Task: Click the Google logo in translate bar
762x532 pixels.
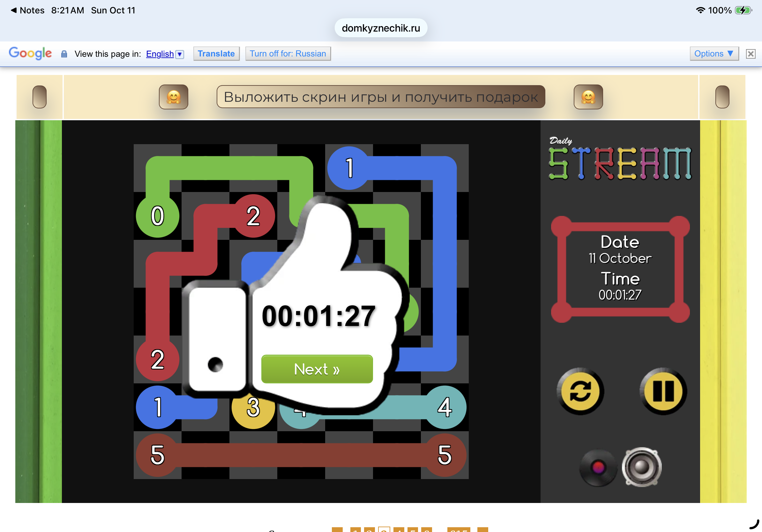Action: coord(30,54)
